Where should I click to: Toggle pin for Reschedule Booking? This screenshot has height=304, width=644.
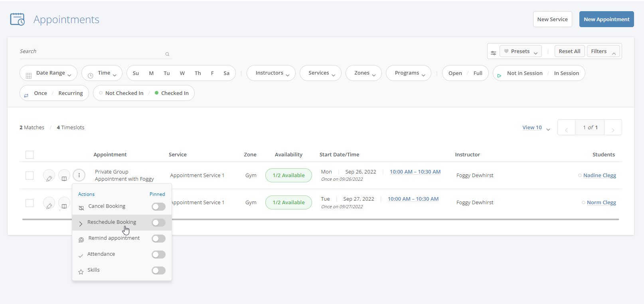tap(158, 223)
